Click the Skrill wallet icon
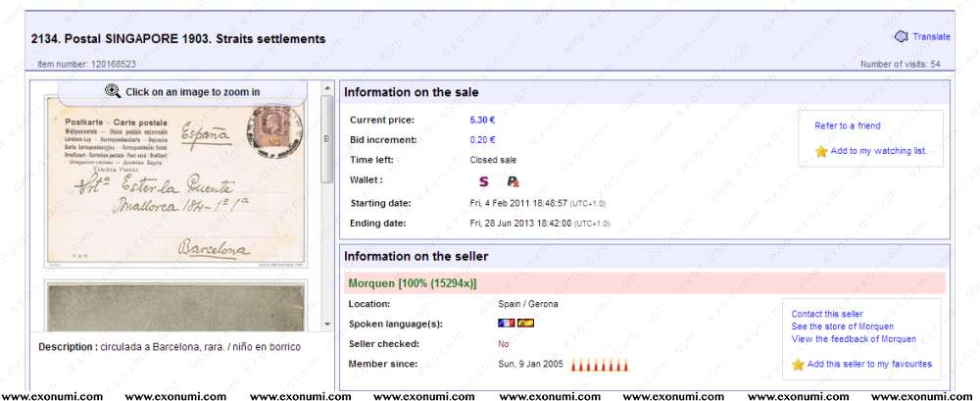980x401 pixels. [x=483, y=181]
